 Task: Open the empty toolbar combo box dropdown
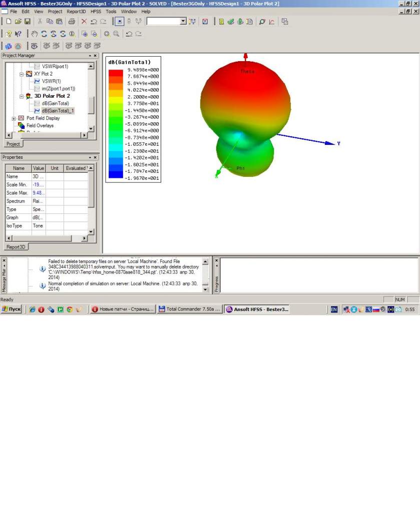(183, 22)
